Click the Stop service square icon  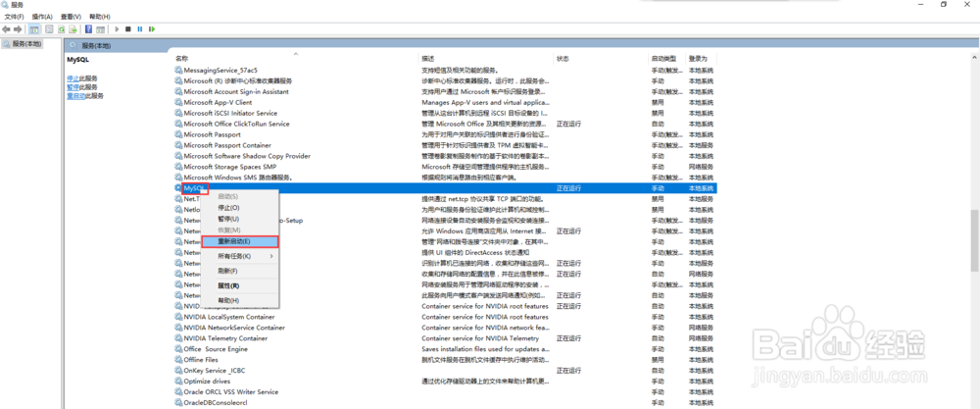pos(128,28)
